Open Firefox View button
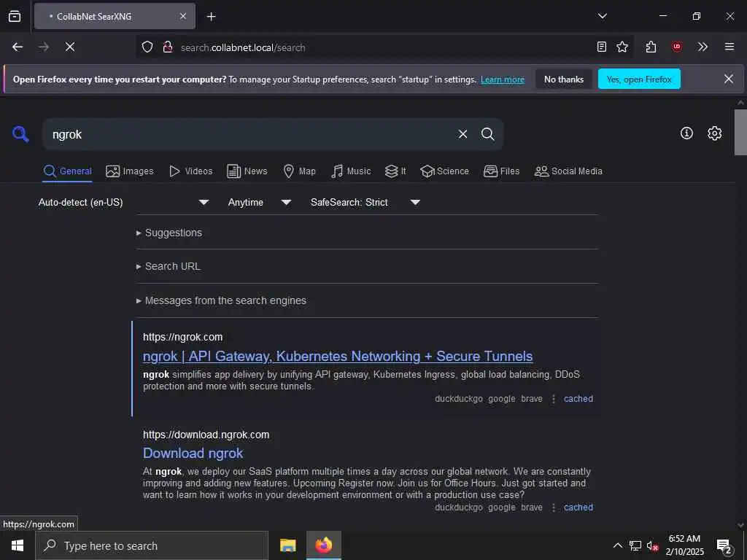 point(15,16)
